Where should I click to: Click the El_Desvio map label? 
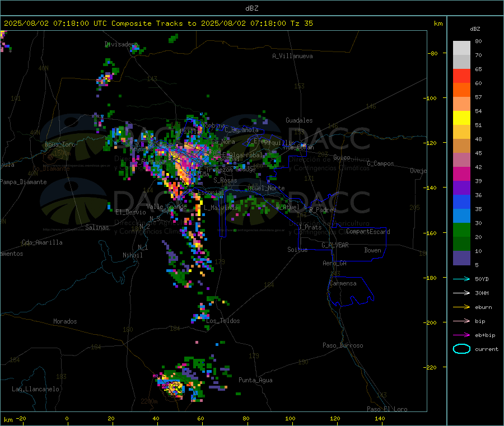pyautogui.click(x=130, y=212)
